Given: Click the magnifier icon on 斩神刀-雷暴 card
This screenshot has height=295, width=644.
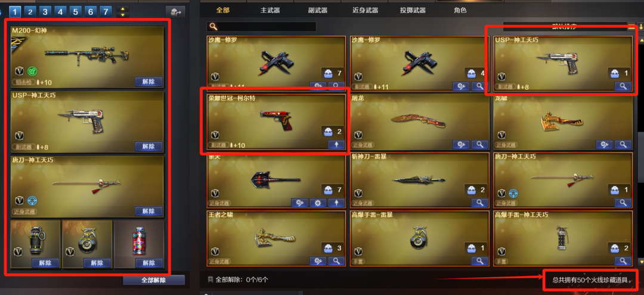Looking at the screenshot, I should [x=479, y=203].
